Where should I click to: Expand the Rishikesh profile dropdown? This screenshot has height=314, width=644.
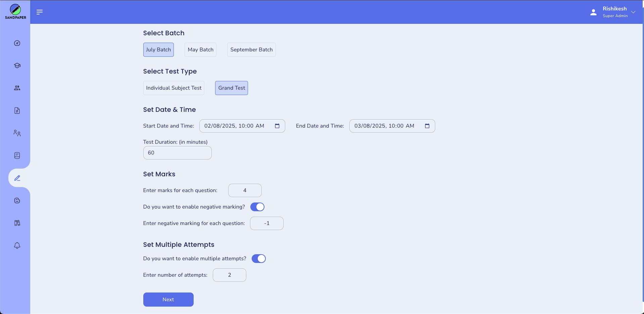(x=633, y=12)
